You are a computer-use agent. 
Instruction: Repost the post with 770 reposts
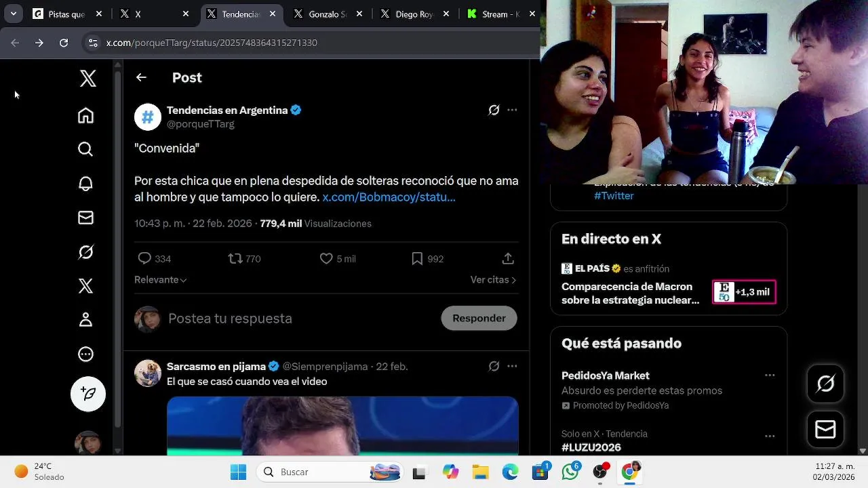[x=235, y=258]
